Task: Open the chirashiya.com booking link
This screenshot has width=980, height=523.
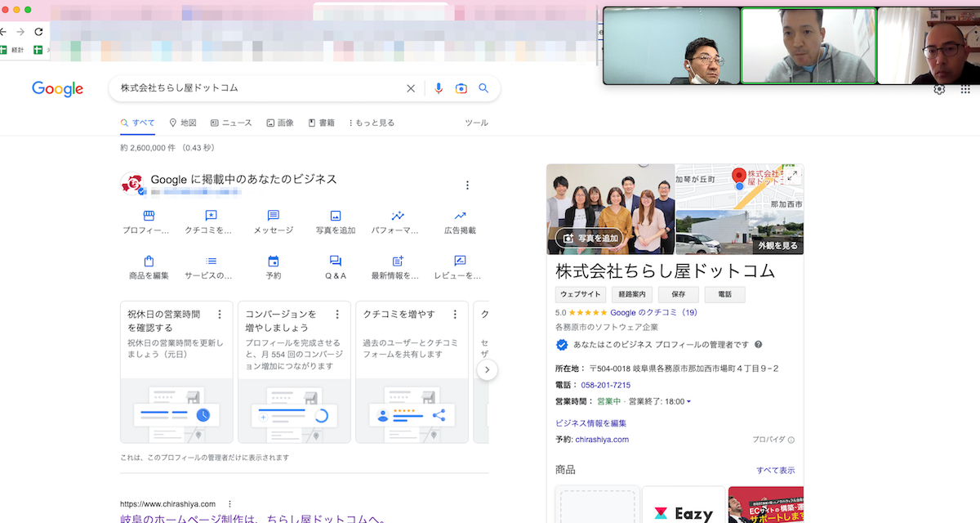Action: [602, 440]
